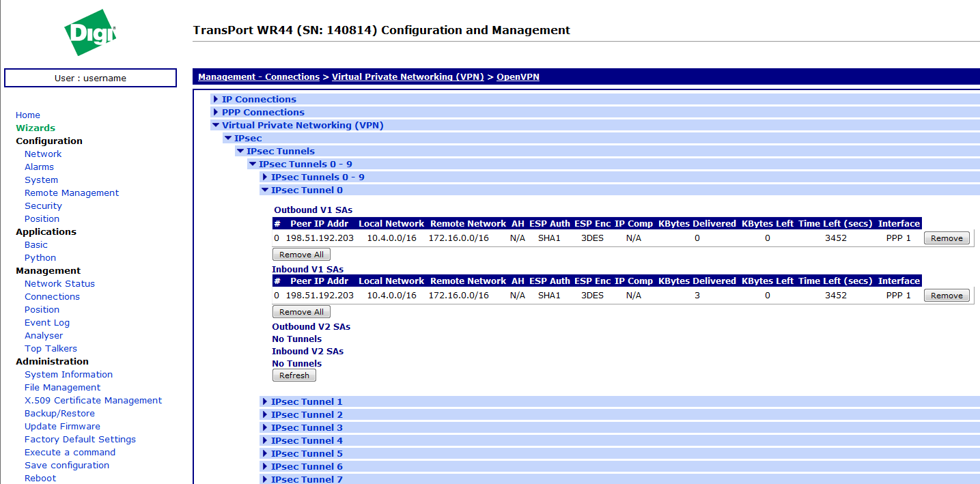Expand the PPP Connections section

point(262,113)
